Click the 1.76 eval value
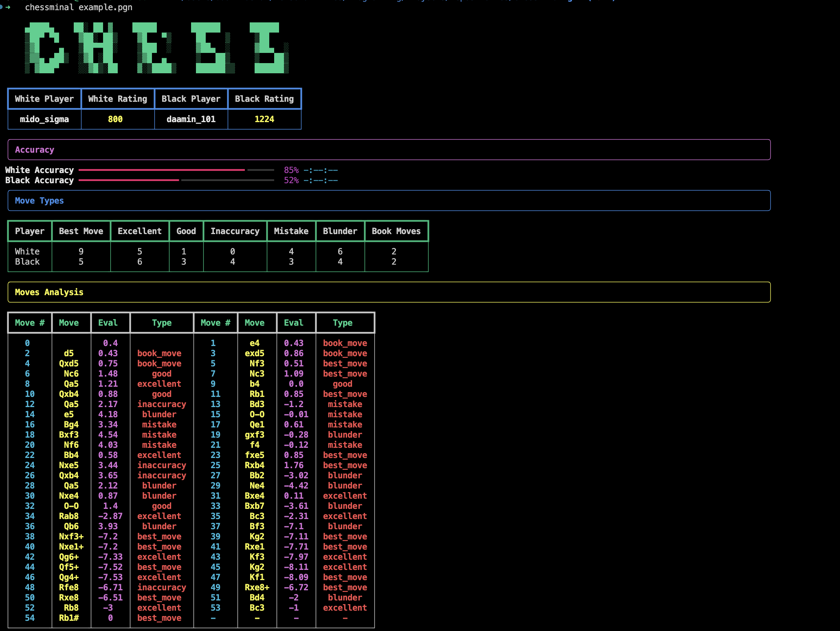840x631 pixels. pyautogui.click(x=294, y=465)
